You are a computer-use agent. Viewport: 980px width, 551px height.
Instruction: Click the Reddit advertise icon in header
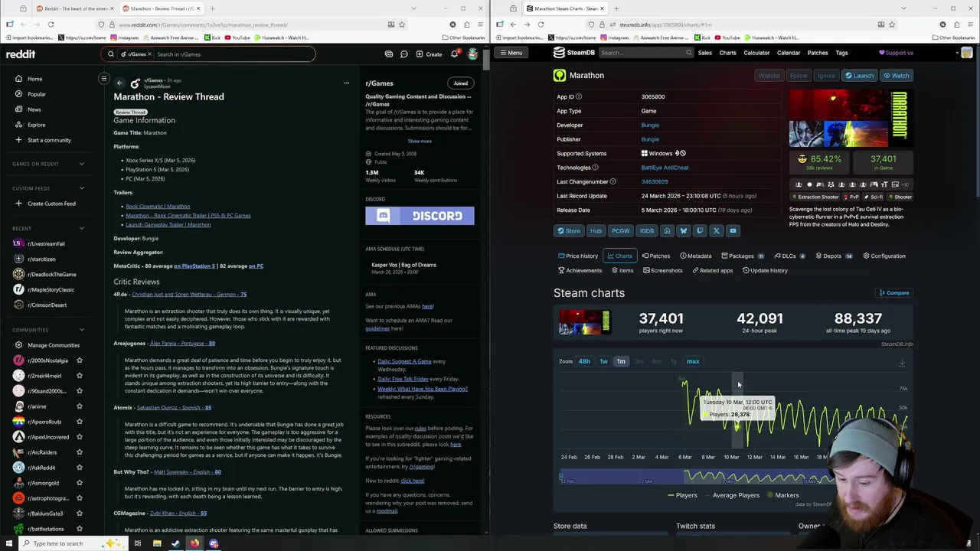tap(389, 54)
